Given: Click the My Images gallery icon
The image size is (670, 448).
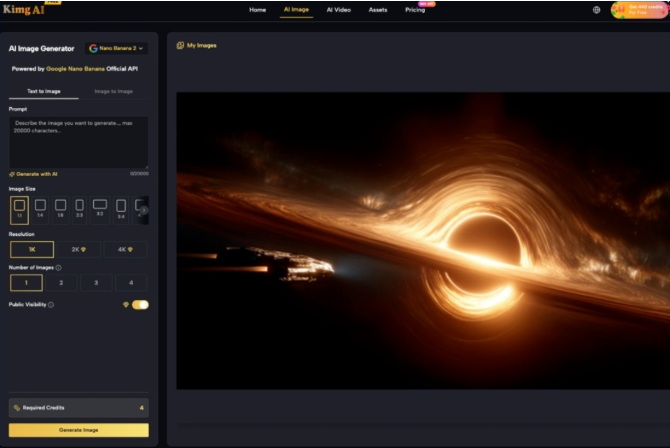Looking at the screenshot, I should pyautogui.click(x=180, y=46).
